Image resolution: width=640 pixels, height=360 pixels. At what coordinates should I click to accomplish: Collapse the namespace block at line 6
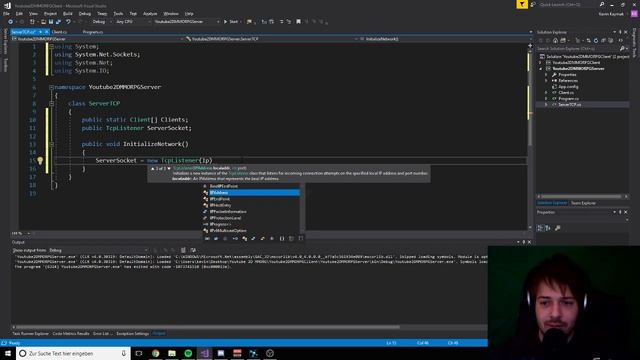coord(51,87)
